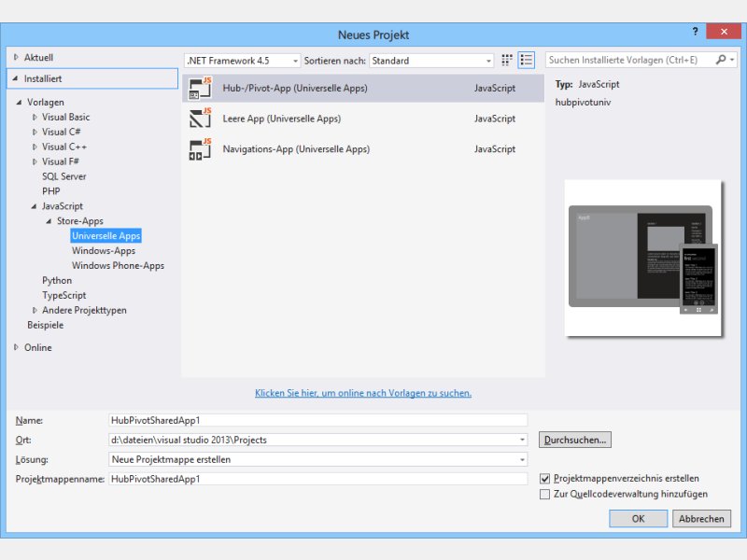Click the search magnifier icon
The height and width of the screenshot is (560, 747).
[721, 60]
